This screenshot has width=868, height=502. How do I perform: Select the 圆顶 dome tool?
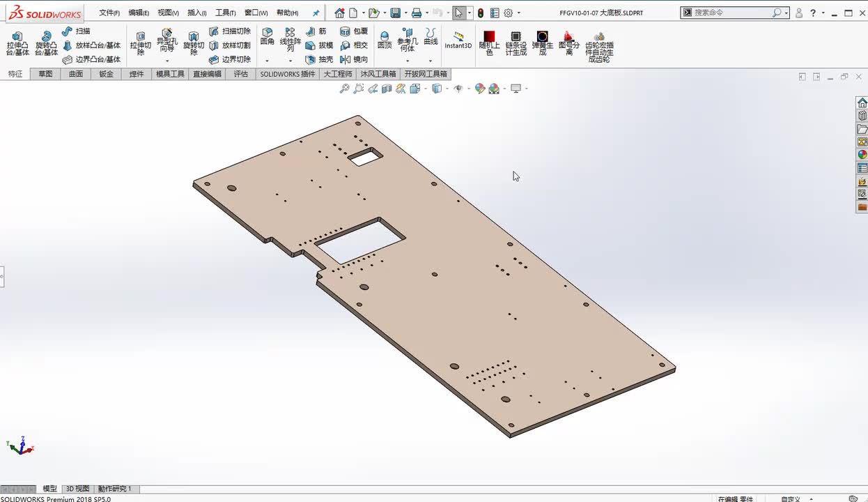coord(385,40)
